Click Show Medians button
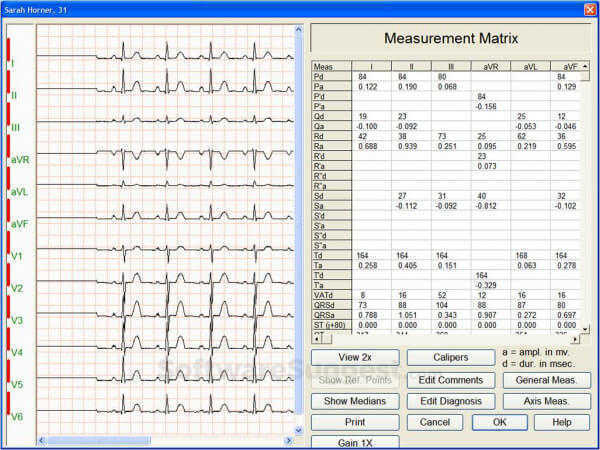This screenshot has height=450, width=600. coord(355,401)
